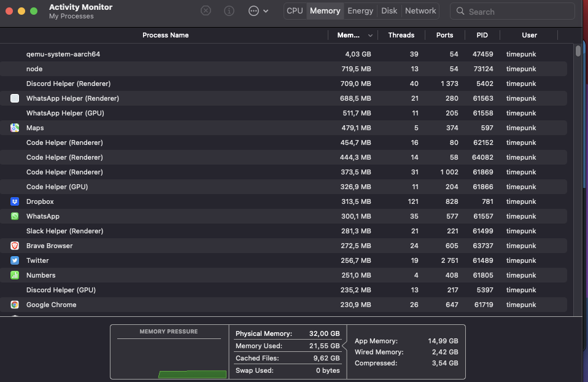Viewport: 588px width, 382px height.
Task: Click the Brave Browser lion icon
Action: 15,246
